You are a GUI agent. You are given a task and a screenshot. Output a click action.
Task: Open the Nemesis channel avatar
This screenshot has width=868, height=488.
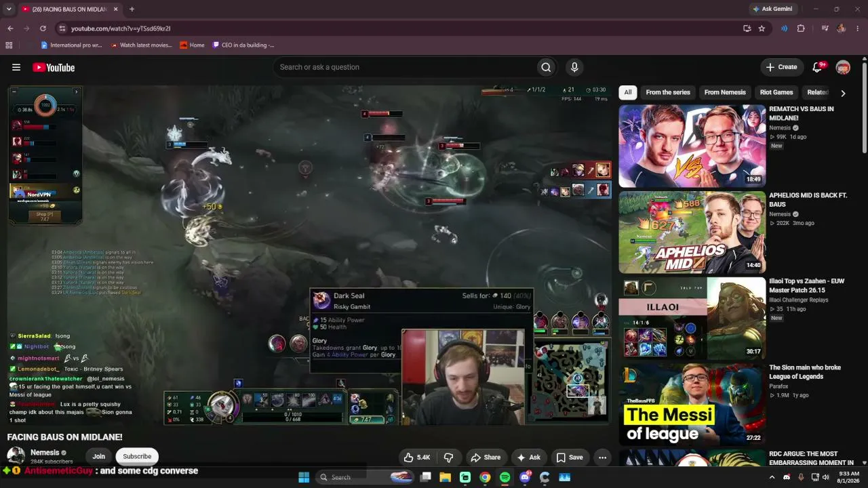click(x=16, y=455)
